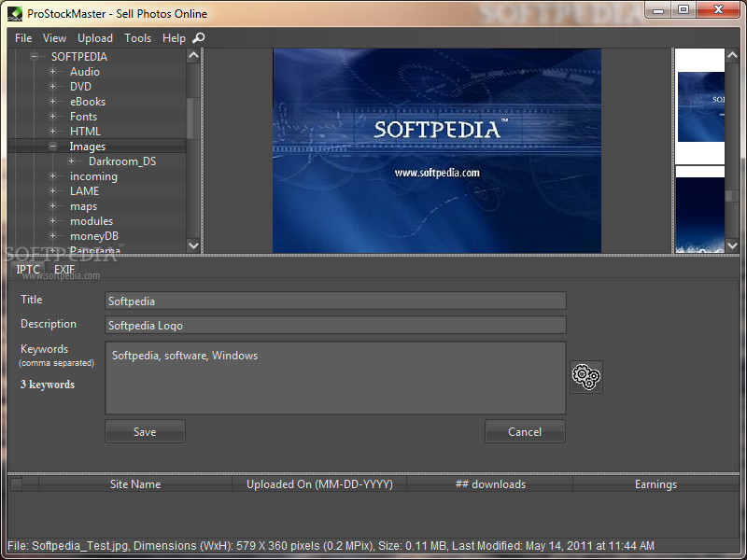Screen dimensions: 747x560
Task: Select the Darkroom_DS folder in tree
Action: (122, 161)
